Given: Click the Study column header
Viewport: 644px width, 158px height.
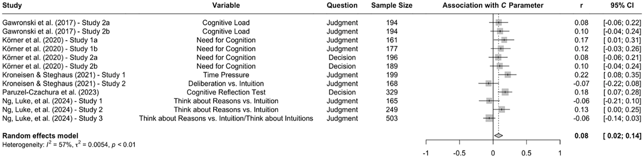Looking at the screenshot, I should point(12,5).
